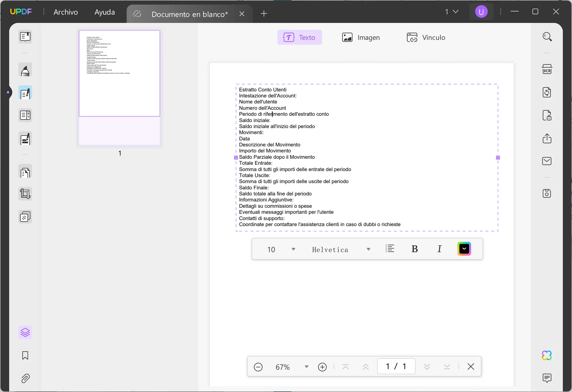Select the Comment highlighter tool
The image size is (572, 392).
pyautogui.click(x=25, y=70)
